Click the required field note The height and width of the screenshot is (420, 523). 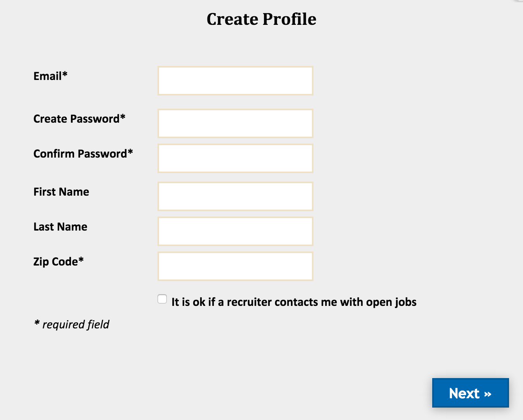pos(71,324)
